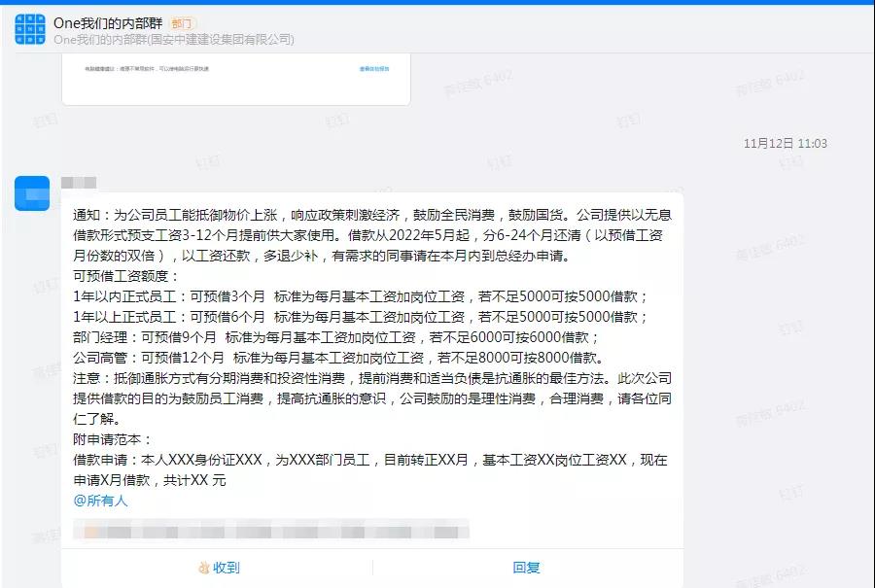Click the 附申请范本 line in the notice

pos(112,439)
